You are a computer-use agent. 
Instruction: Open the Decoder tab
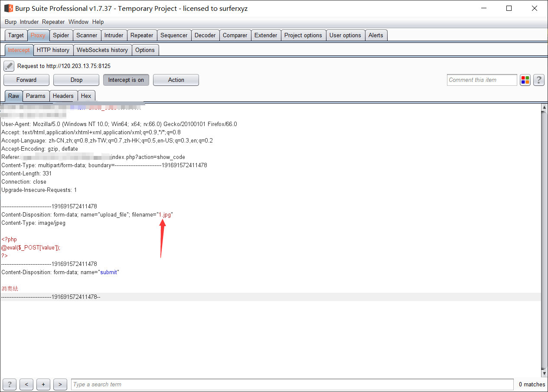pyautogui.click(x=205, y=36)
